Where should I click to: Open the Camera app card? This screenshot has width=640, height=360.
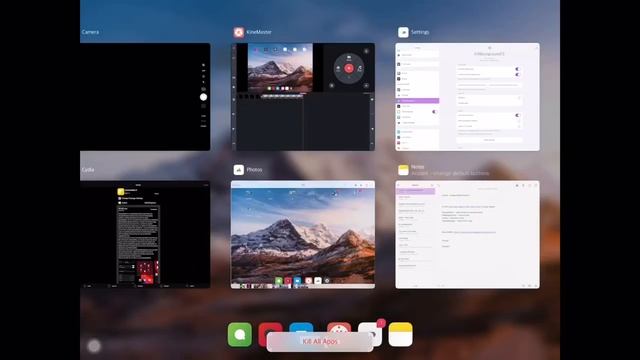(145, 97)
